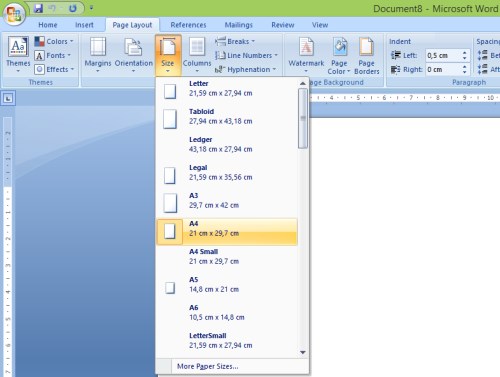The image size is (500, 377).
Task: Switch to the Mailings tab
Action: tap(239, 25)
